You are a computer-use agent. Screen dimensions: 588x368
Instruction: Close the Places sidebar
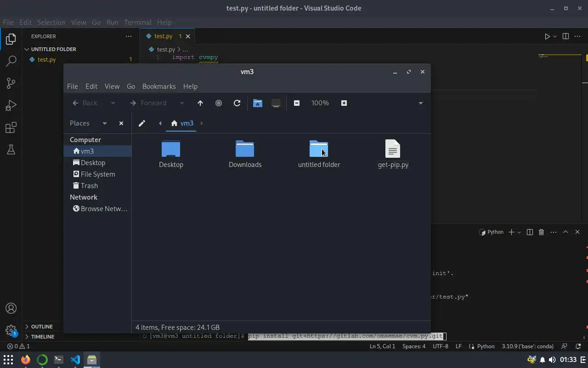pyautogui.click(x=121, y=123)
